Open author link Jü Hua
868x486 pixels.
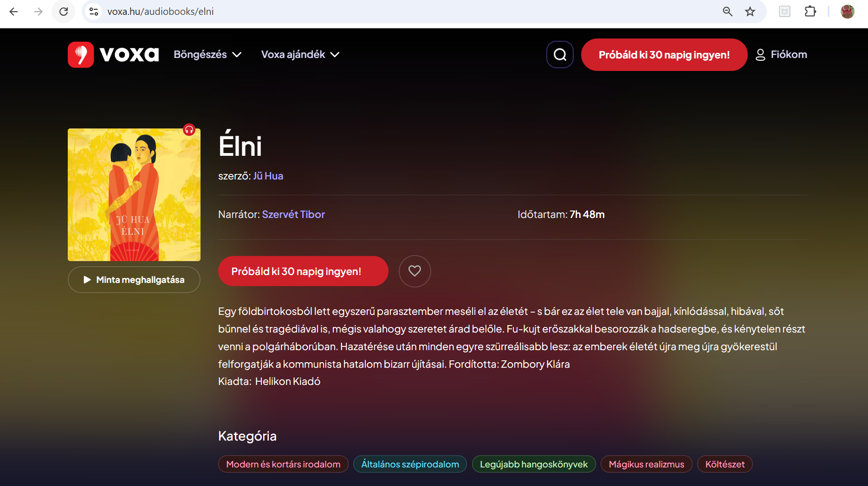[268, 176]
